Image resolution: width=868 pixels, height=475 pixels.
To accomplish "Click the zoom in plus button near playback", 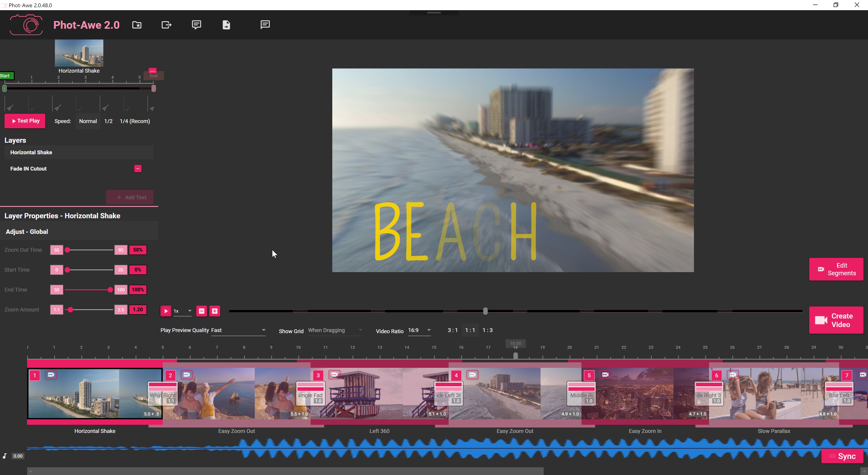I will (x=215, y=311).
